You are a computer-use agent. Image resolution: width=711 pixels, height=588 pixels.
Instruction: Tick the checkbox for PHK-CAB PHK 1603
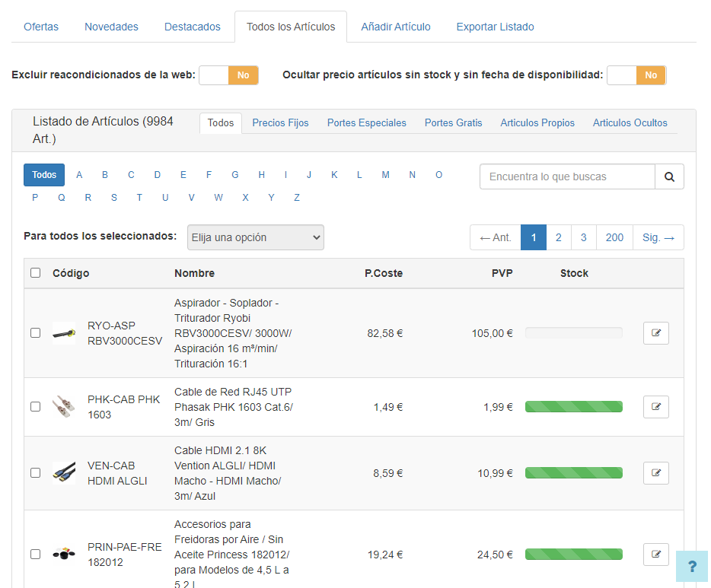click(35, 407)
